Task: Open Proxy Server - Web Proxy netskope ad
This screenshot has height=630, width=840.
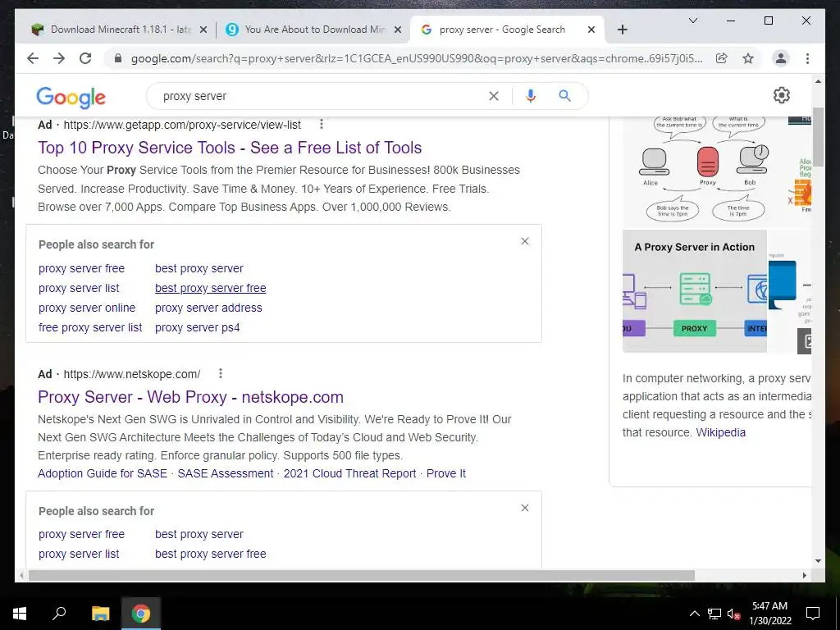Action: coord(190,397)
